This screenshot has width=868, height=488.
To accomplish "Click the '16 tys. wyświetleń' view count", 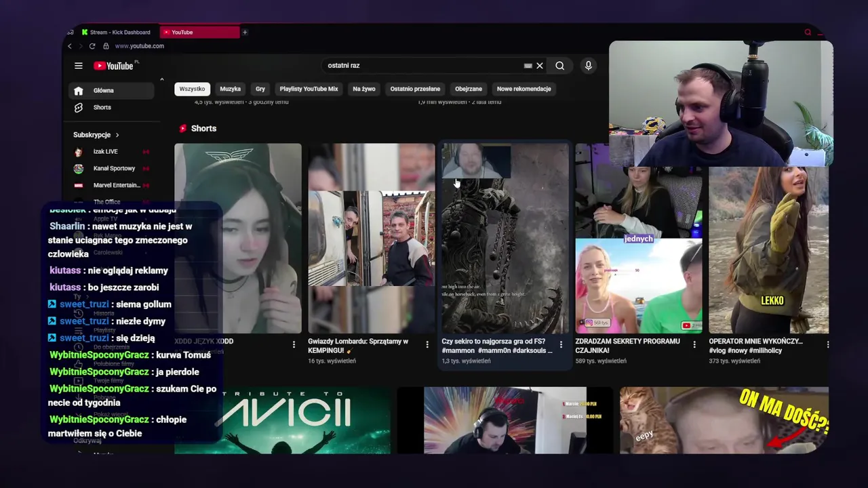I will coord(332,361).
